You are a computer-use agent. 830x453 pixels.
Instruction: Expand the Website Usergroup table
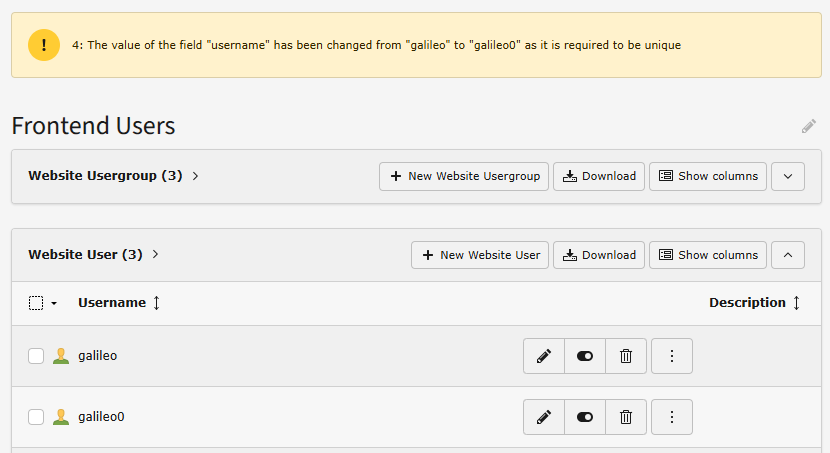788,176
